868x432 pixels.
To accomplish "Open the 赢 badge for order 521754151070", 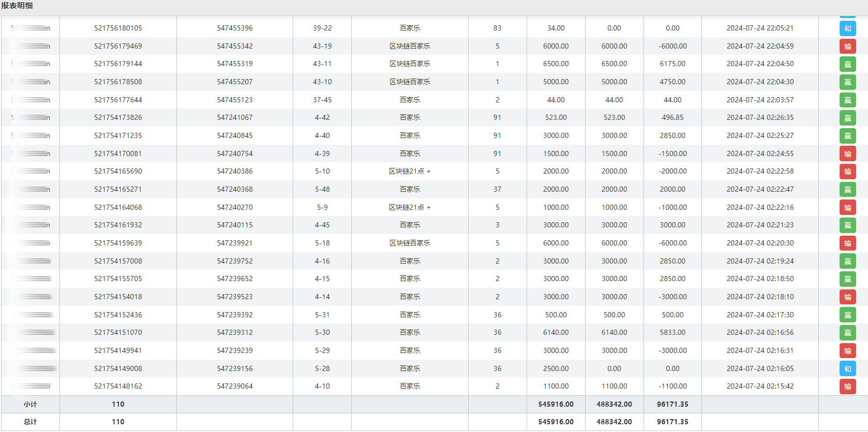I will pyautogui.click(x=847, y=333).
